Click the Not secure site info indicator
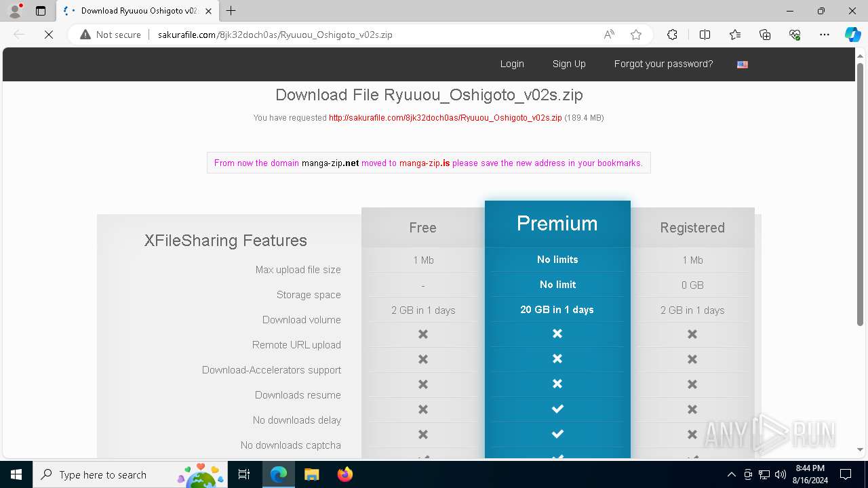Image resolution: width=868 pixels, height=488 pixels. (x=111, y=35)
